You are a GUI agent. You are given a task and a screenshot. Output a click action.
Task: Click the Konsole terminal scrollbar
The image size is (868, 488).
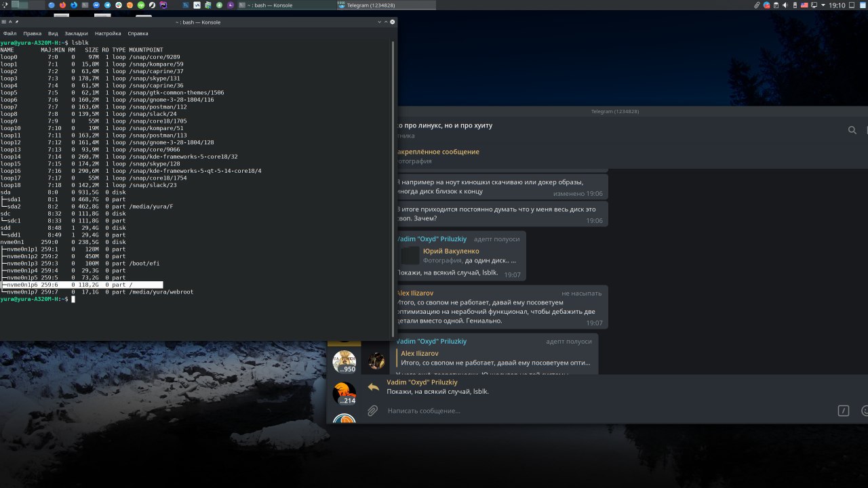point(392,188)
